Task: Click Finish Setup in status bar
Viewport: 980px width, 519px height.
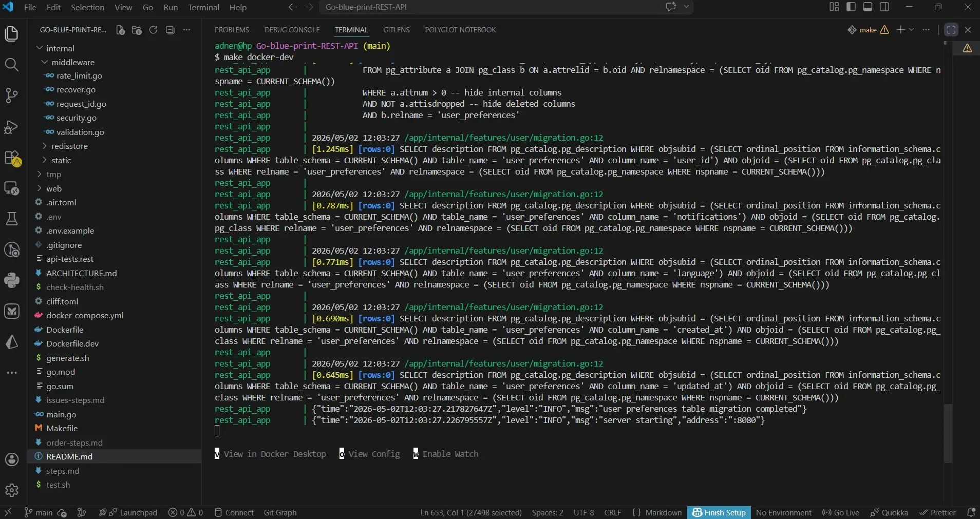Action: coord(719,512)
